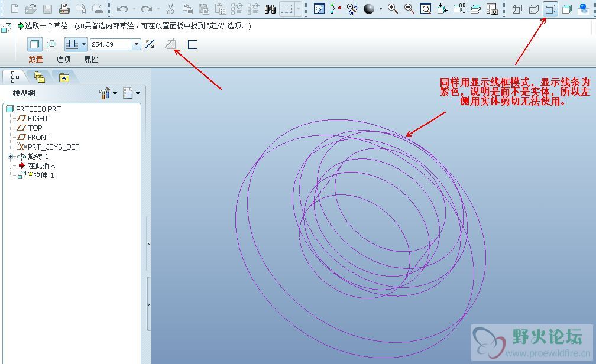Select PRT0008.PRT in the model tree

(x=34, y=109)
